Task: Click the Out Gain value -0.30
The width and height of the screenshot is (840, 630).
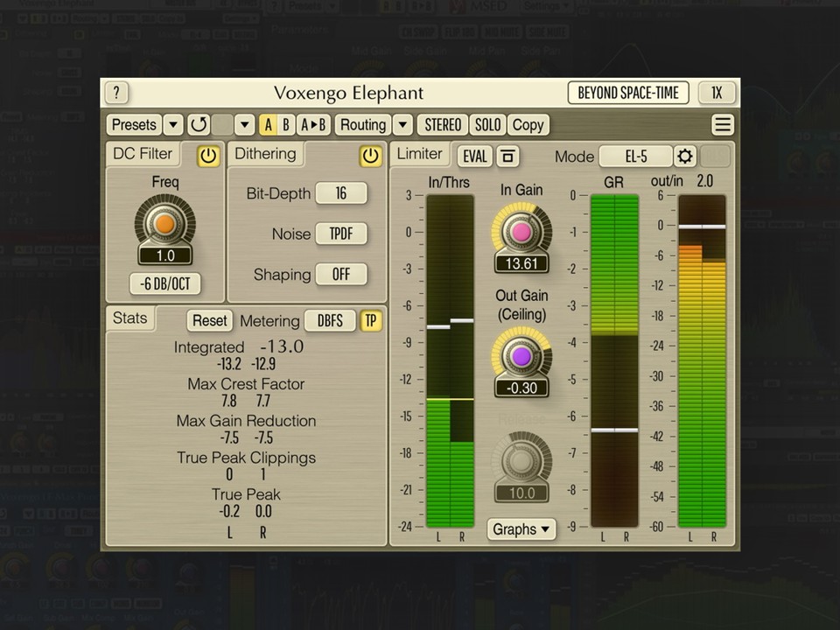Action: point(521,388)
